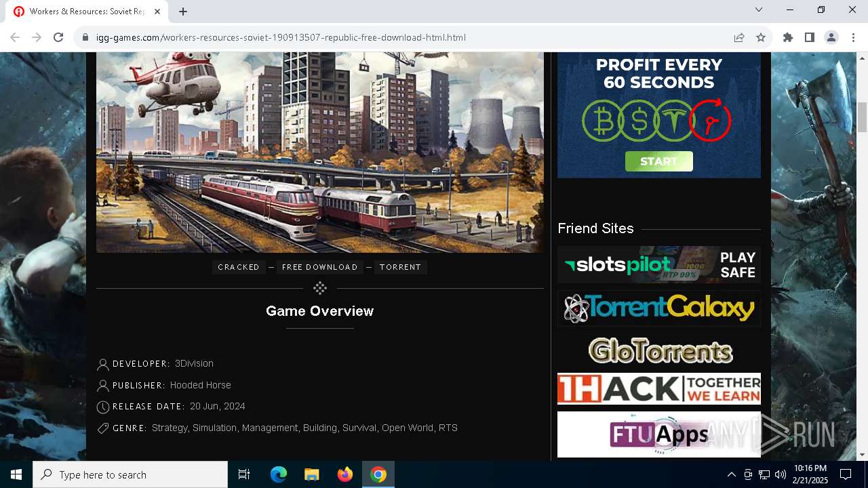Select the Workers & Resources tab

coord(87,12)
